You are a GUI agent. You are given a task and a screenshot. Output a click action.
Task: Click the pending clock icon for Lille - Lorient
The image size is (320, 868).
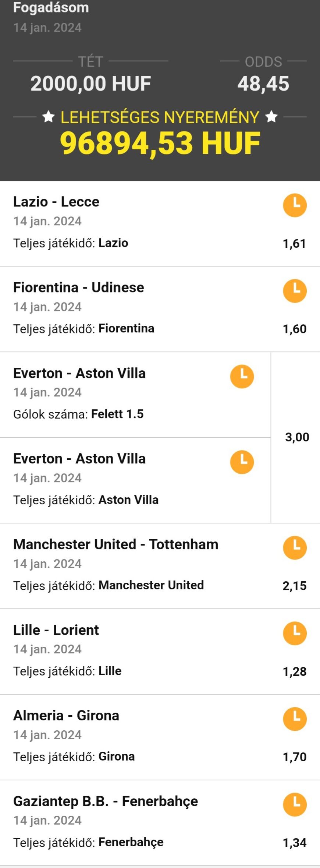point(295,633)
